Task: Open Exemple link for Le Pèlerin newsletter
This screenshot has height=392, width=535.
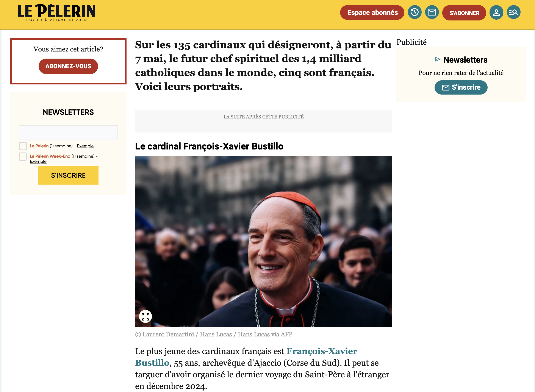Action: 85,146
